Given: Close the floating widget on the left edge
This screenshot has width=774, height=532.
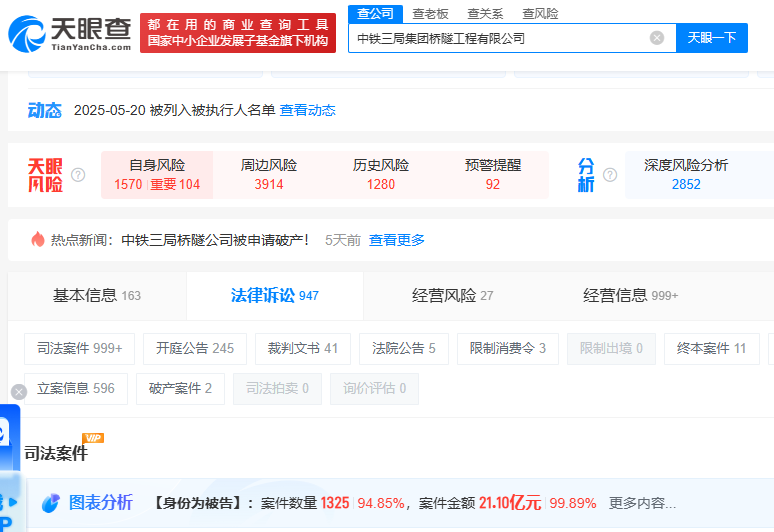Looking at the screenshot, I should pyautogui.click(x=18, y=391).
